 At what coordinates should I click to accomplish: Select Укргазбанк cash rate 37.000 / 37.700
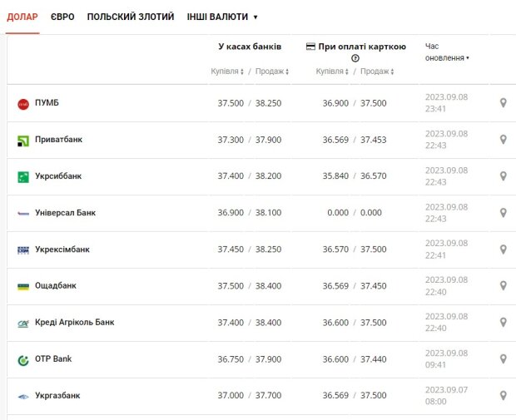pos(250,395)
